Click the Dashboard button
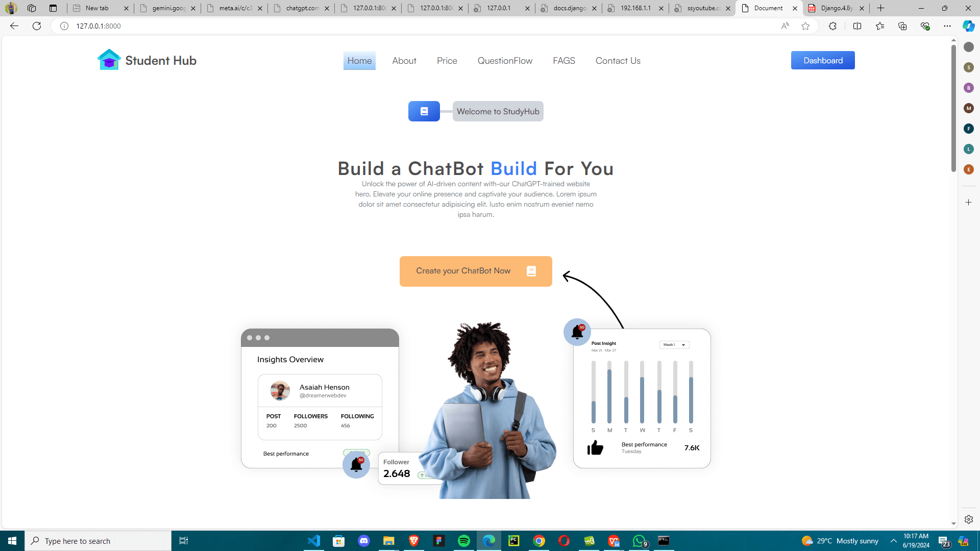 tap(823, 61)
